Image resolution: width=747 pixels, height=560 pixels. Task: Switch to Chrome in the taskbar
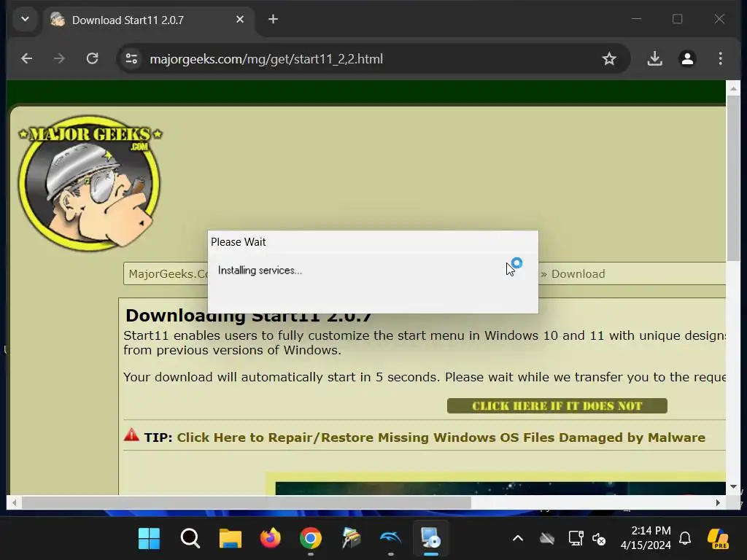311,539
